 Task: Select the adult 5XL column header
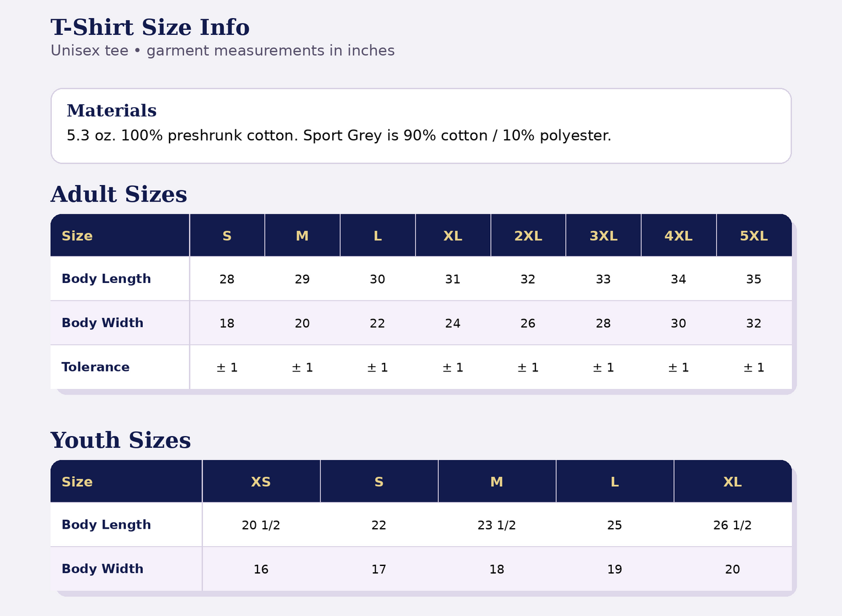754,235
